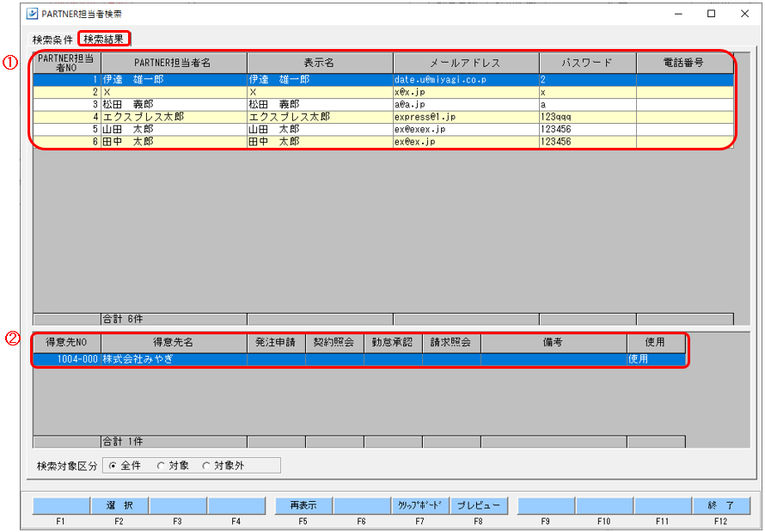This screenshot has height=532, width=765.
Task: Click the 備考 column header
Action: coord(554,343)
